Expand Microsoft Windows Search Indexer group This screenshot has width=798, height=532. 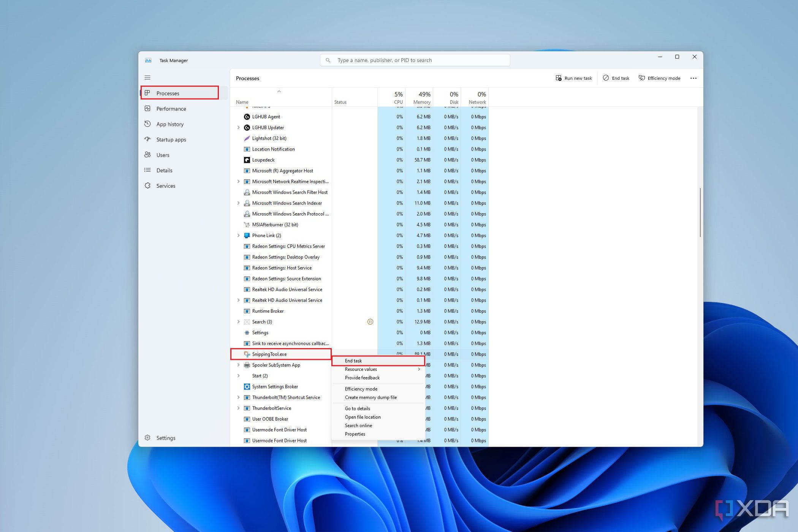pos(238,203)
